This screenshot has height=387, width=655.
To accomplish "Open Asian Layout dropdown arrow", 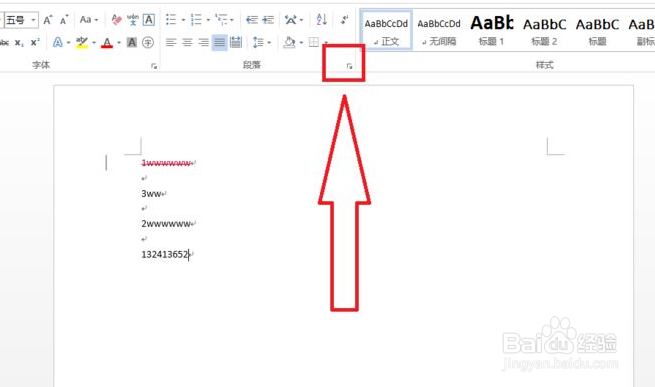I will [302, 20].
